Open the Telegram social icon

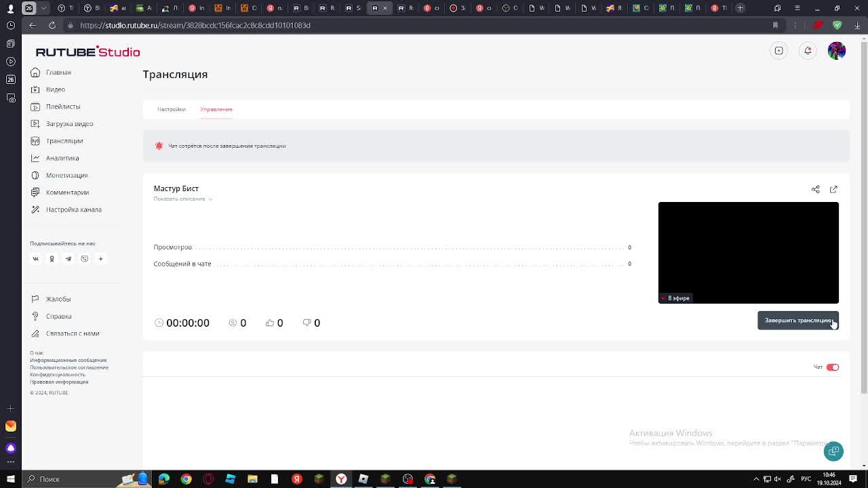(x=68, y=259)
